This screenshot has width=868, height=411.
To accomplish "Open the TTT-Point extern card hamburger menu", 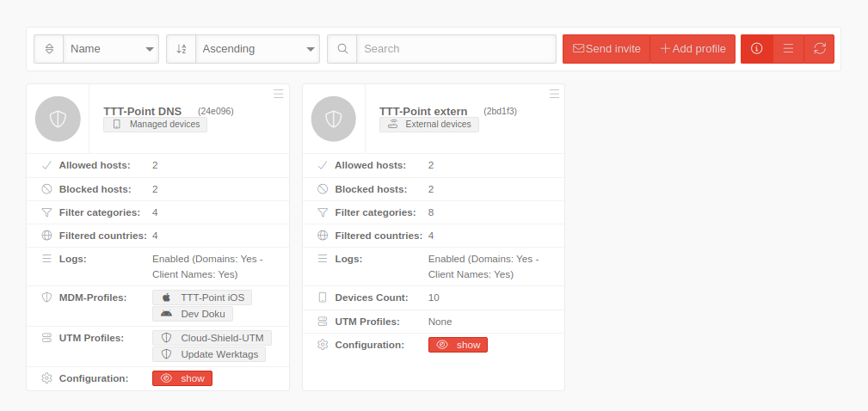I will (554, 94).
